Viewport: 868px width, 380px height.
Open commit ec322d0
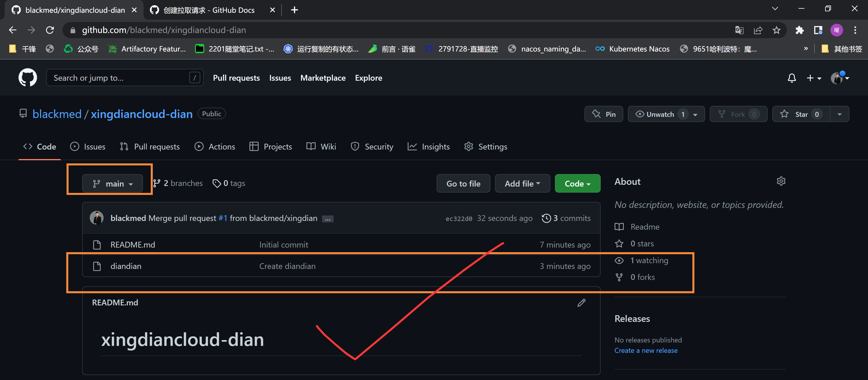[x=459, y=219]
